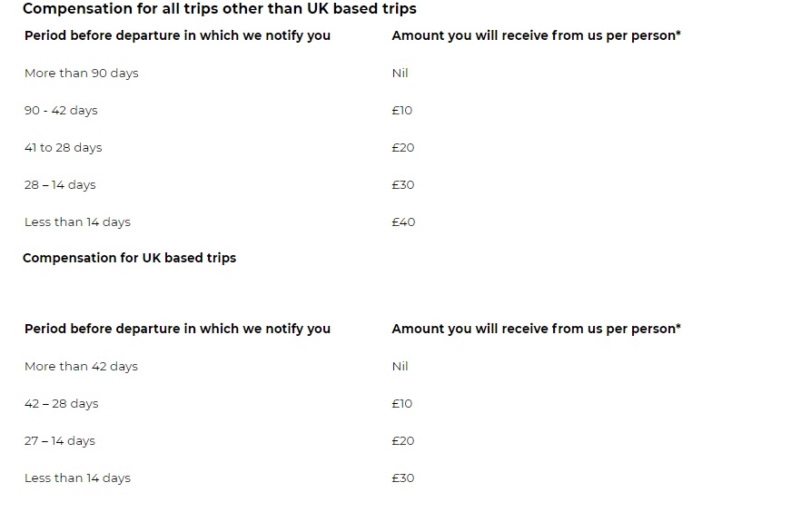Select £20 beside "41 to 28 days"
The height and width of the screenshot is (532, 791).
click(403, 148)
